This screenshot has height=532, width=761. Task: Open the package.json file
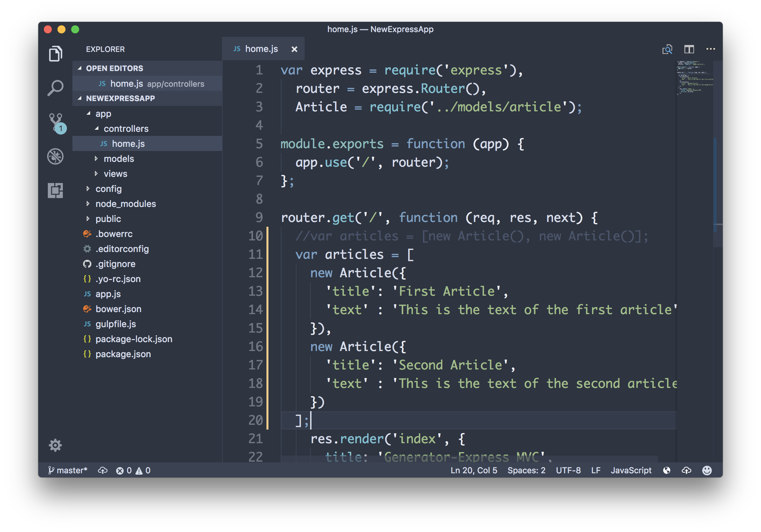pyautogui.click(x=148, y=354)
